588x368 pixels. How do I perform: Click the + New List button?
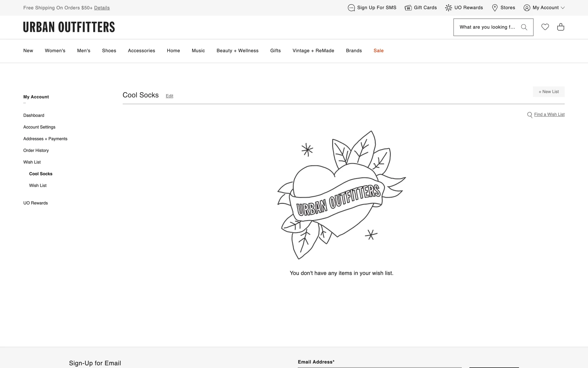pos(548,92)
